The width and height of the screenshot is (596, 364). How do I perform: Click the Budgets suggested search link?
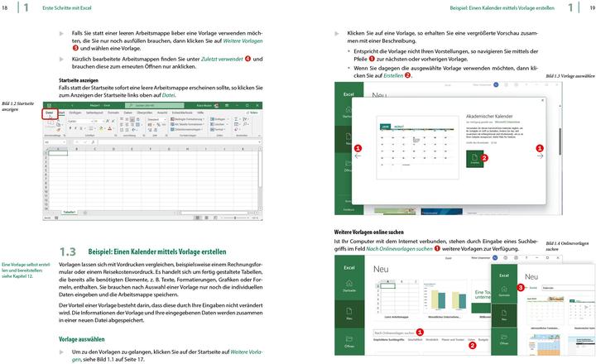(x=483, y=340)
